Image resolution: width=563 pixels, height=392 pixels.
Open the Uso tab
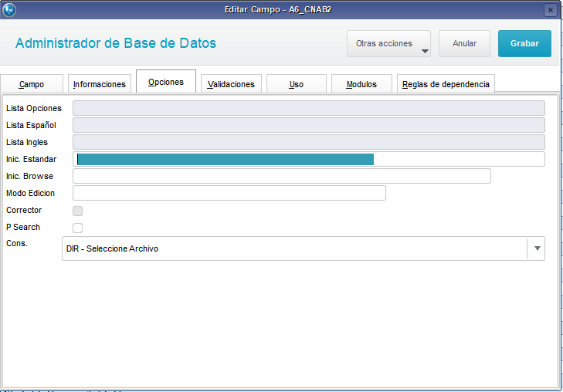(x=297, y=84)
